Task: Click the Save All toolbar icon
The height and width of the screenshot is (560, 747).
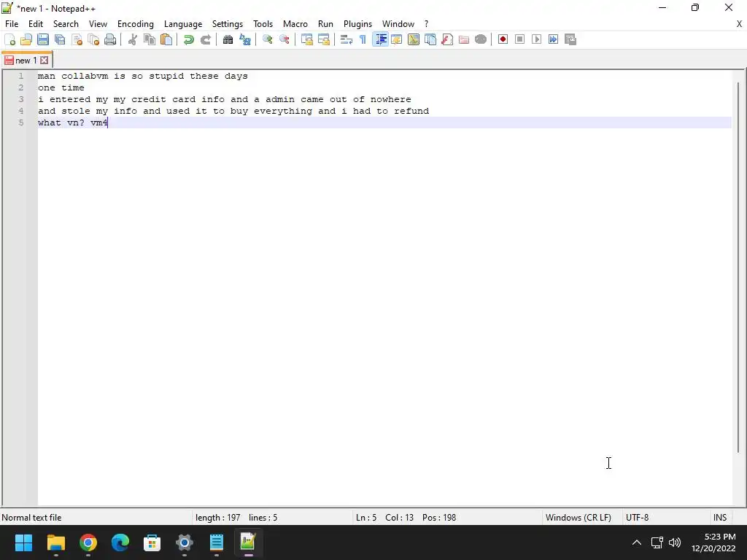Action: [x=60, y=39]
